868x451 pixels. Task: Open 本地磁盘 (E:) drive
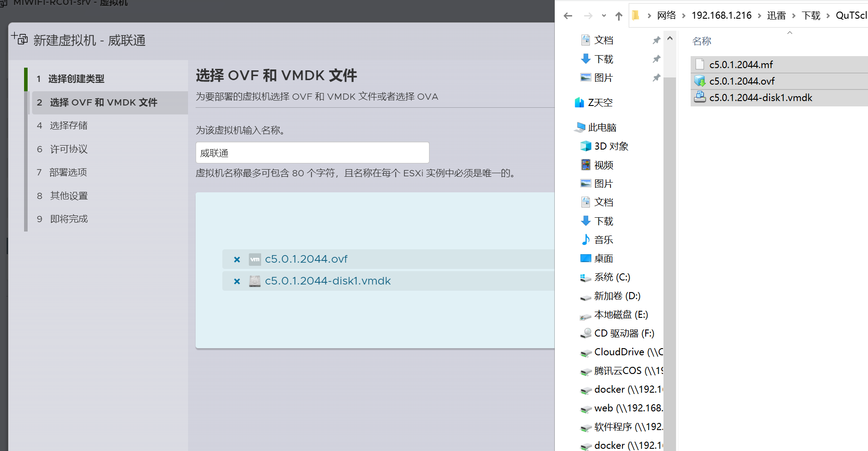(621, 314)
